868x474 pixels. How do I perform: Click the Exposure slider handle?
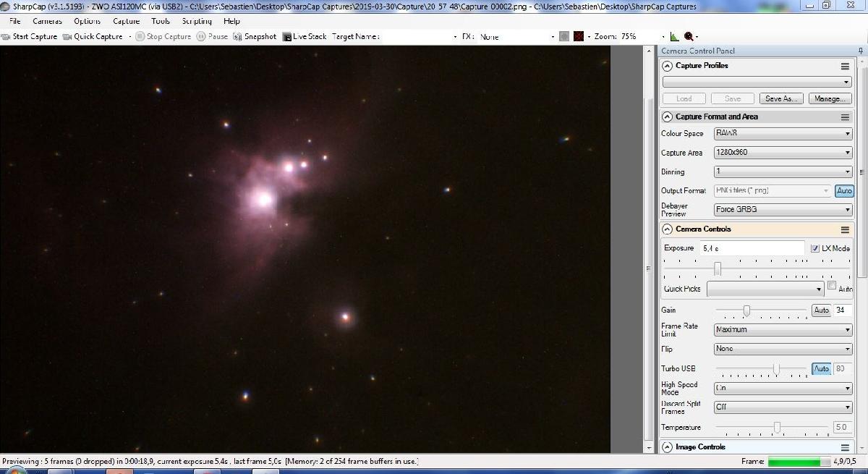pos(718,268)
